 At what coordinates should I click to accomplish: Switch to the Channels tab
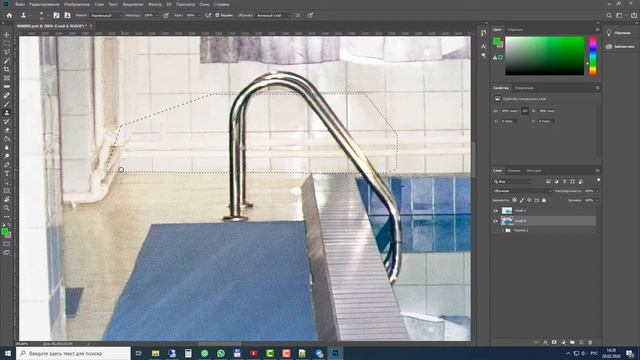(x=514, y=171)
